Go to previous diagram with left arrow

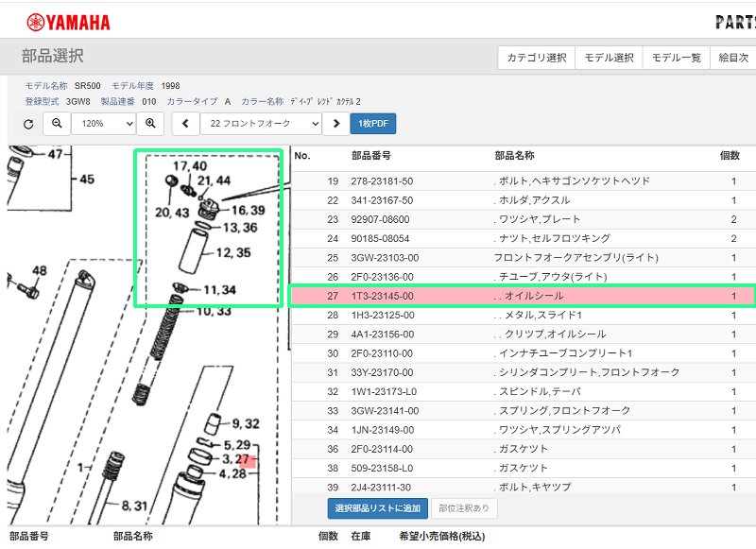[185, 124]
